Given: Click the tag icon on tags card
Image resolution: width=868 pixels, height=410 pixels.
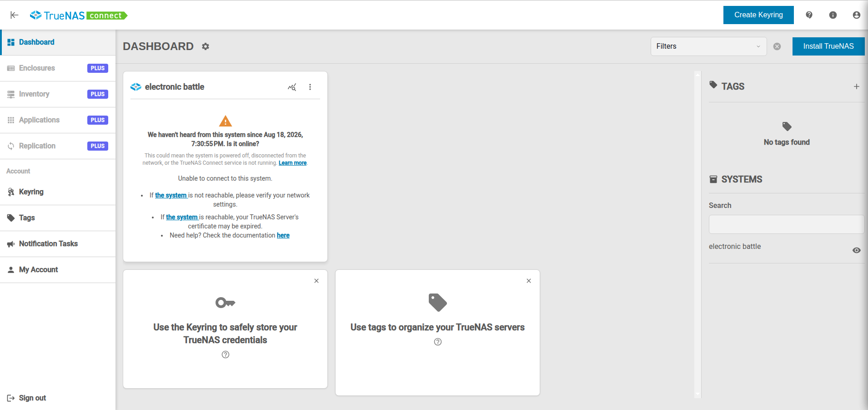Looking at the screenshot, I should pyautogui.click(x=438, y=303).
